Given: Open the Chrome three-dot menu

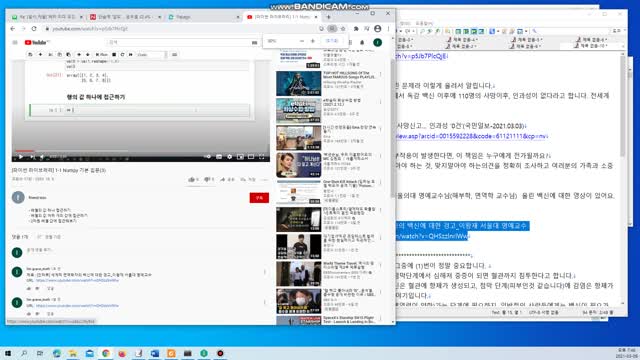Looking at the screenshot, I should tap(388, 29).
